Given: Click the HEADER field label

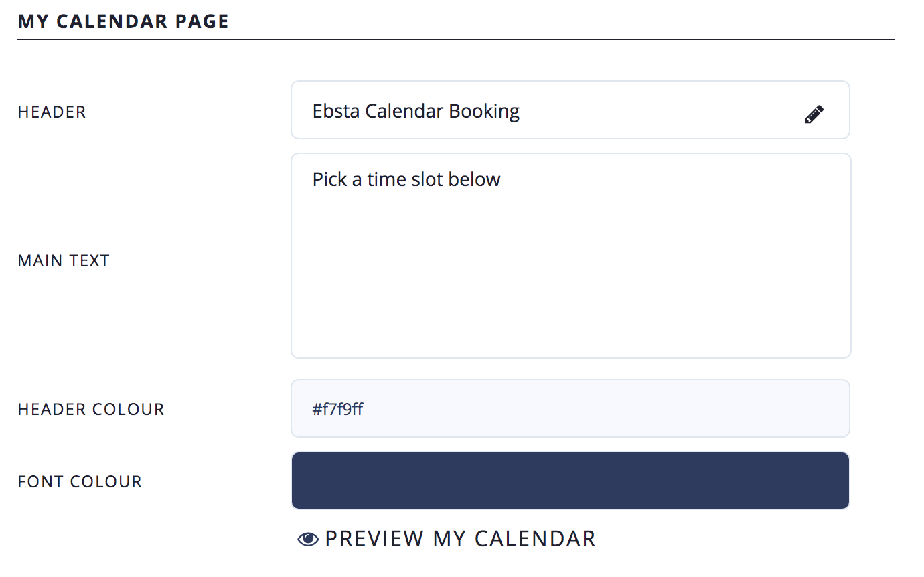Looking at the screenshot, I should [x=52, y=112].
